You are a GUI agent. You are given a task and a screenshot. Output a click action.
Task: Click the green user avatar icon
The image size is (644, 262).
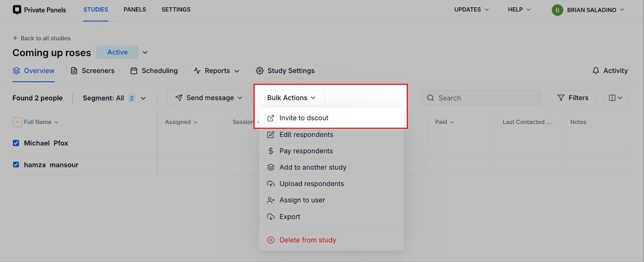pyautogui.click(x=557, y=10)
